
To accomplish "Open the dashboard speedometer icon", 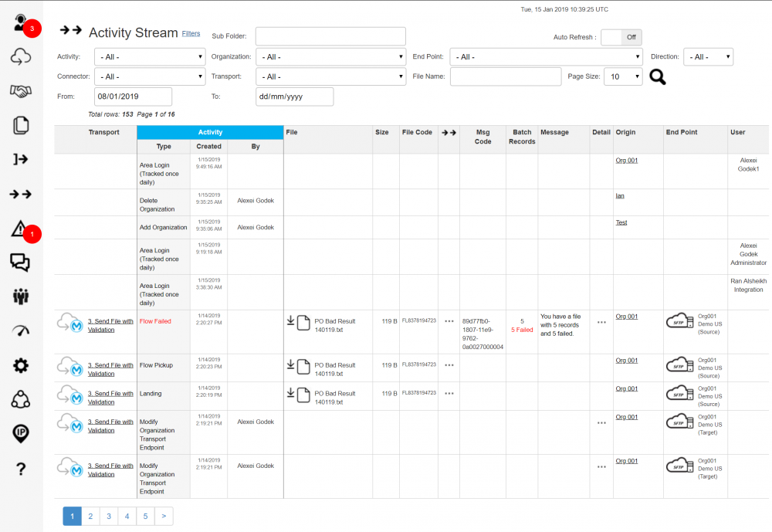I will pos(21,330).
